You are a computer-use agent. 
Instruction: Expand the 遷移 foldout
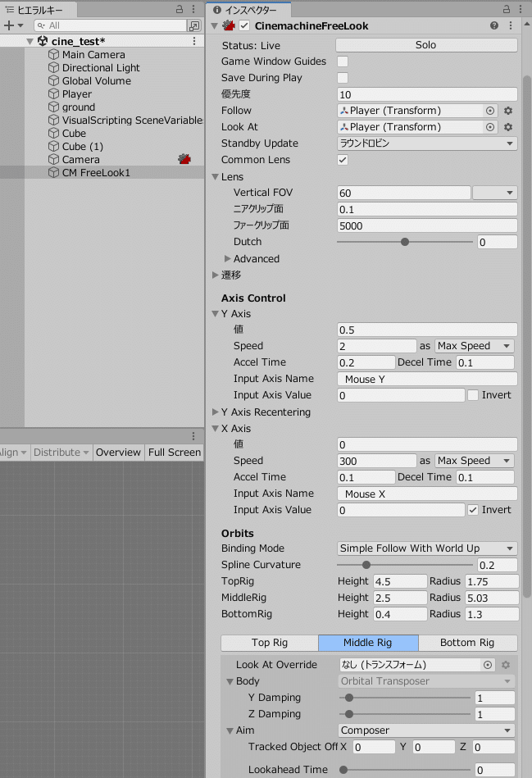[x=216, y=275]
